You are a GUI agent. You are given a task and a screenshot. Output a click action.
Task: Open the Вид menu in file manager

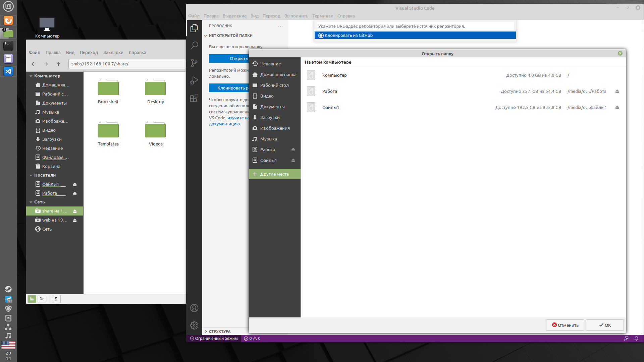point(70,52)
